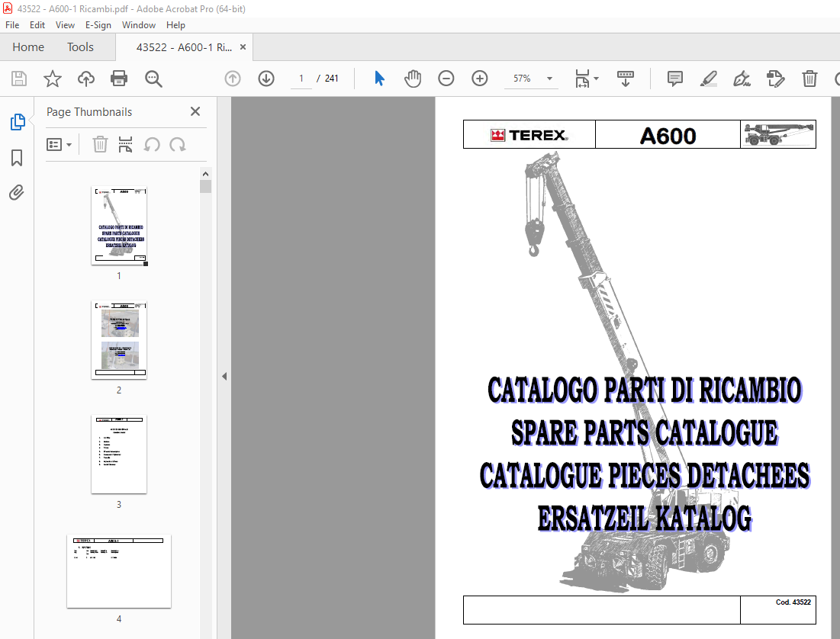840x639 pixels.
Task: Click the TEREX logo on the page
Action: (529, 135)
